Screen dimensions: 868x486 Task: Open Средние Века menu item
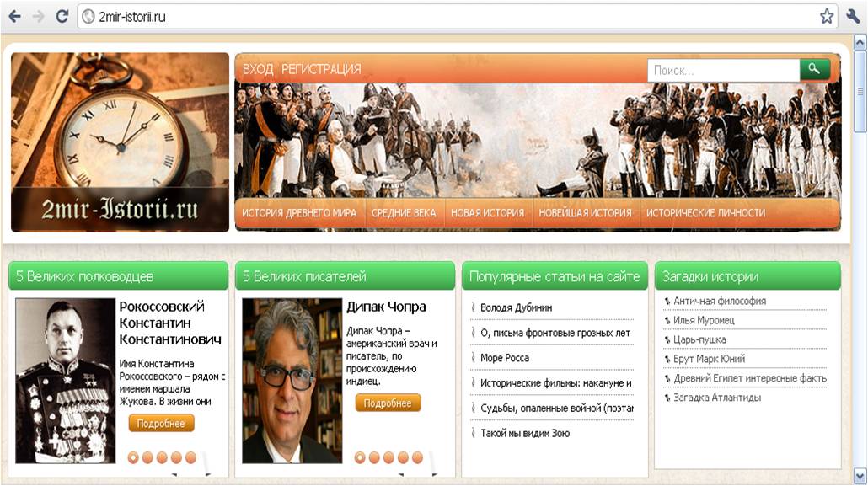click(x=404, y=213)
